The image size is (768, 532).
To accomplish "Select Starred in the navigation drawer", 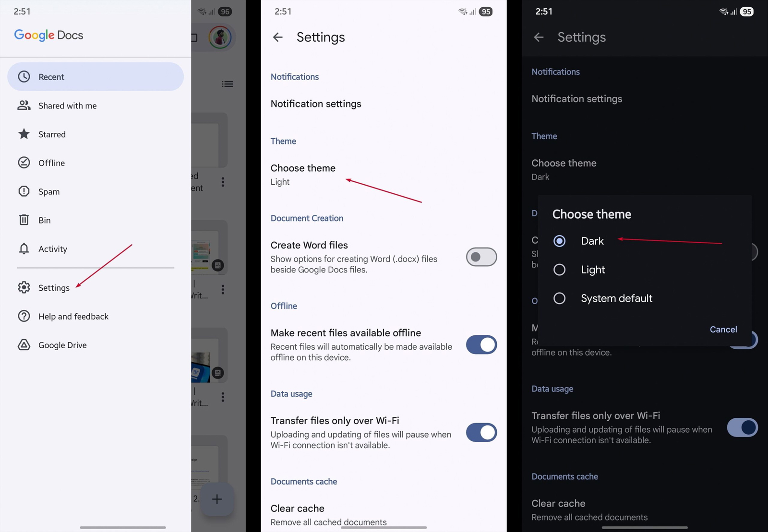I will 52,134.
